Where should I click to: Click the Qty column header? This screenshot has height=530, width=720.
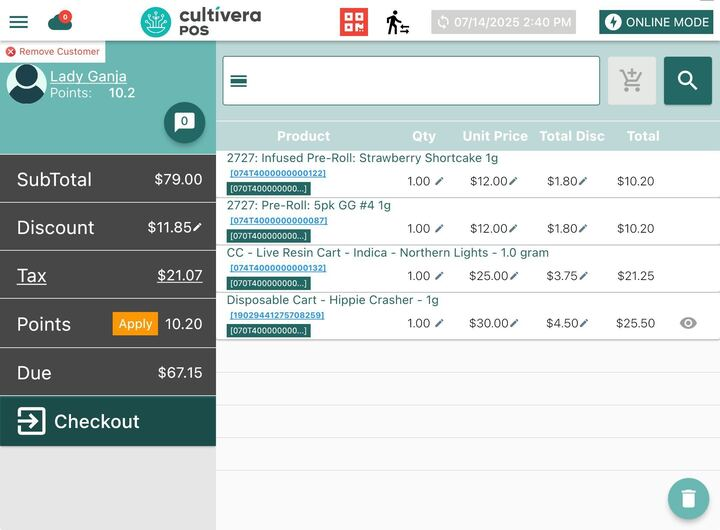(x=423, y=136)
